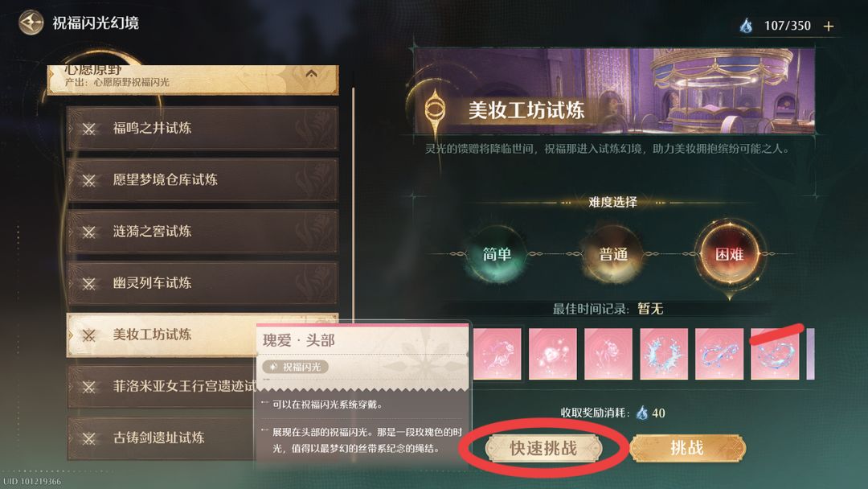
Task: Select the third pink rose reward icon
Action: pos(608,354)
